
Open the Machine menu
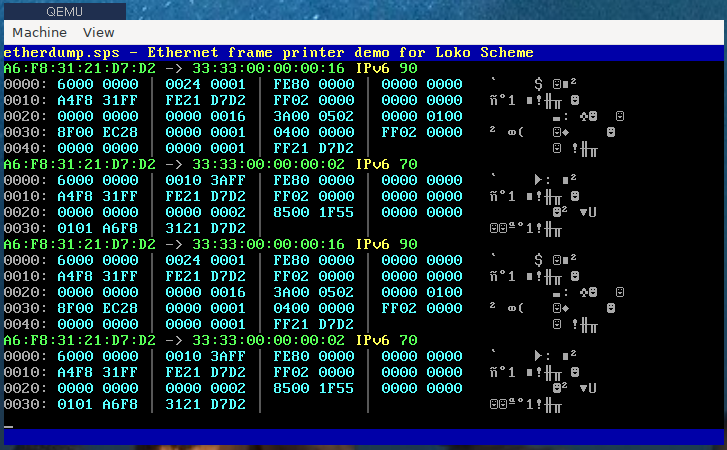coord(39,33)
